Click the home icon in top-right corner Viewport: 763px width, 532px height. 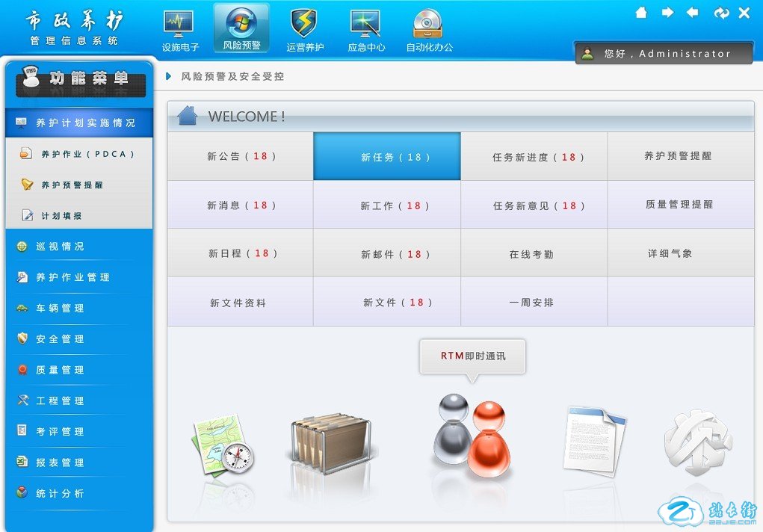[x=641, y=13]
